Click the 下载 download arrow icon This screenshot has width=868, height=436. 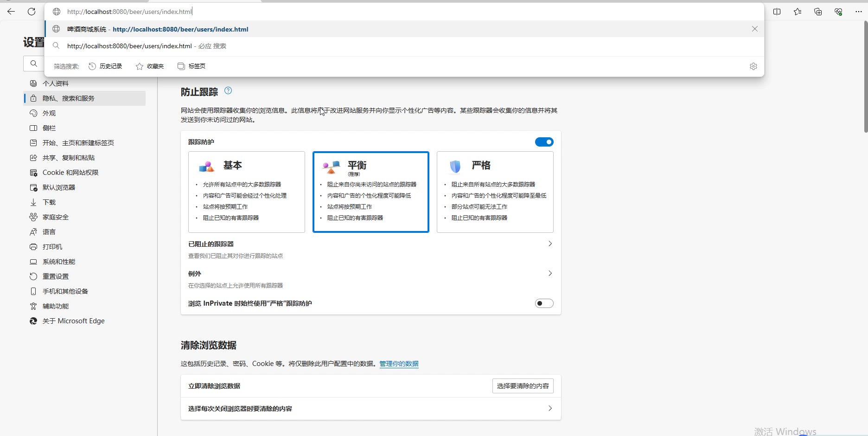(33, 202)
